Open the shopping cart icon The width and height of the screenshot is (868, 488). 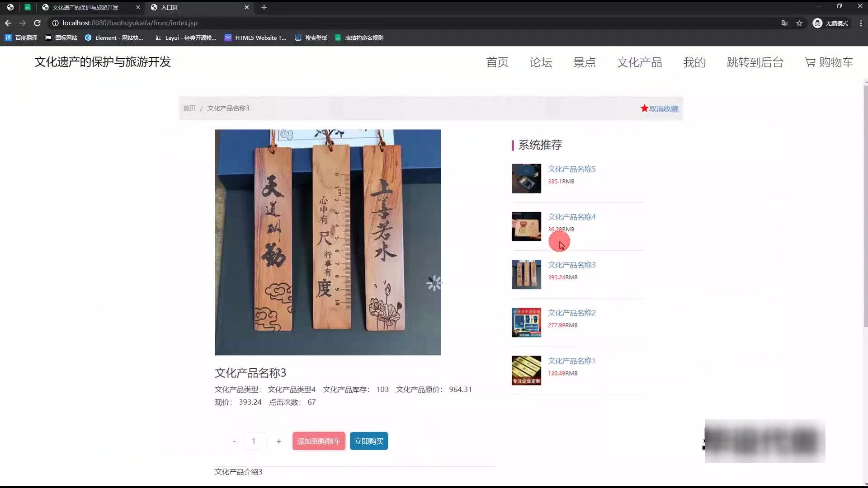pyautogui.click(x=810, y=62)
